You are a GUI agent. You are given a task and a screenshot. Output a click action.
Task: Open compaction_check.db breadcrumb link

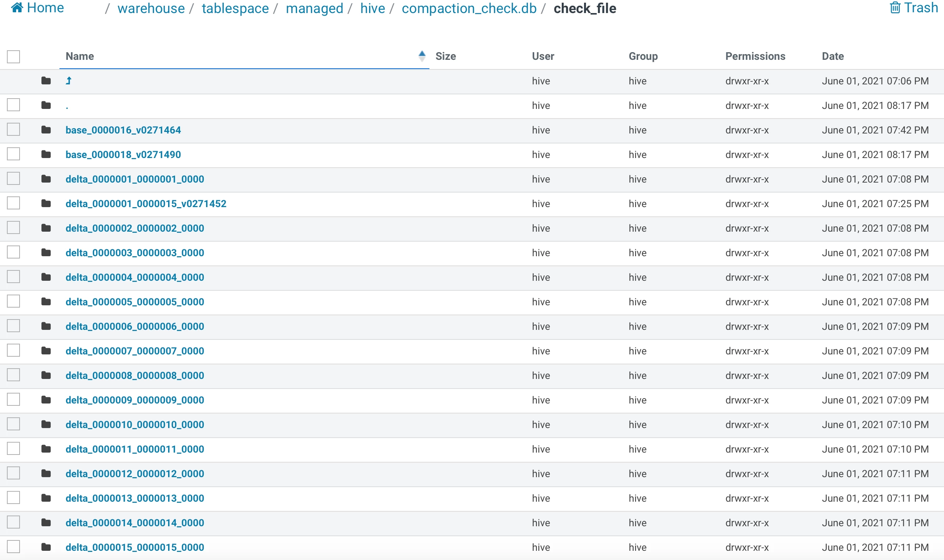[469, 8]
